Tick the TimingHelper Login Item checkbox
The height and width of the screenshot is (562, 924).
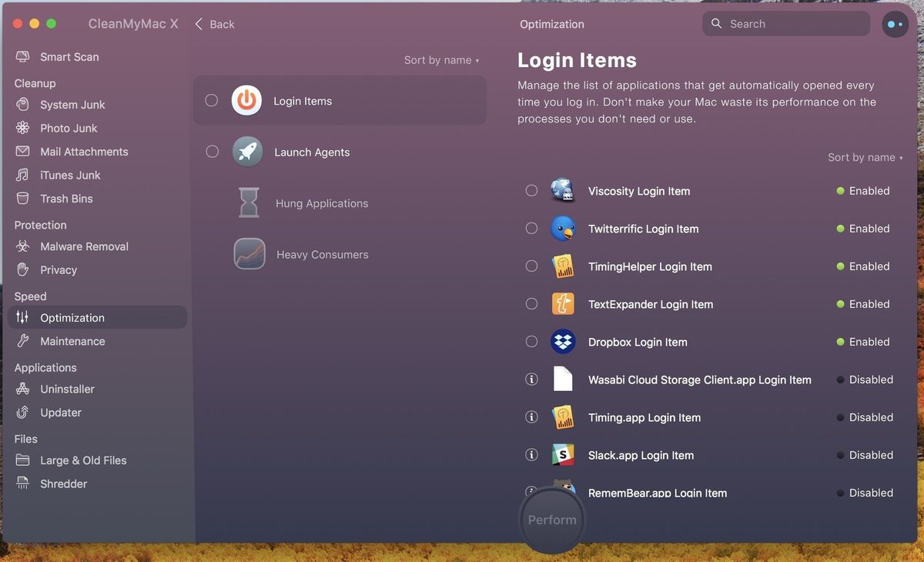531,266
